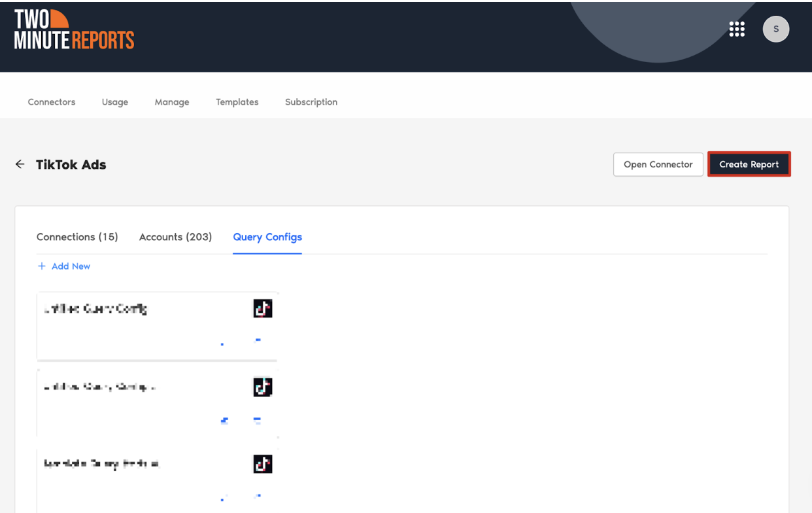Go back using the arrow beside TikTok Ads
Viewport: 812px width, 513px height.
click(x=20, y=164)
